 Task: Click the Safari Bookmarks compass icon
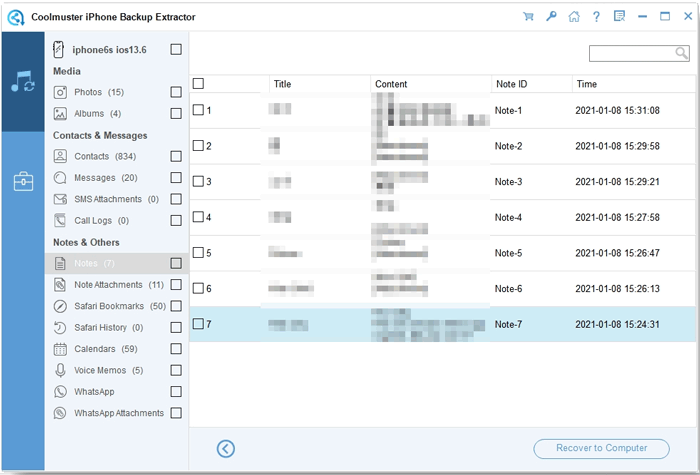(60, 306)
